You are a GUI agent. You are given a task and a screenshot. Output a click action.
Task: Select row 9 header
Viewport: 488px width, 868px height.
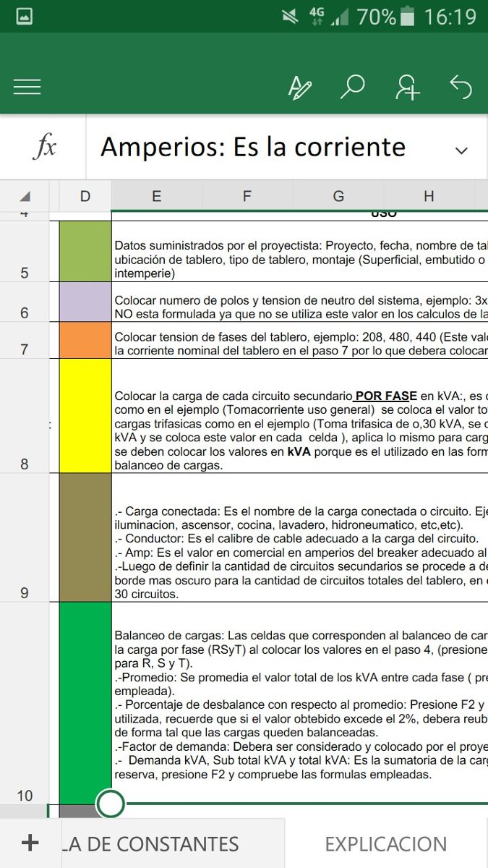pyautogui.click(x=25, y=537)
